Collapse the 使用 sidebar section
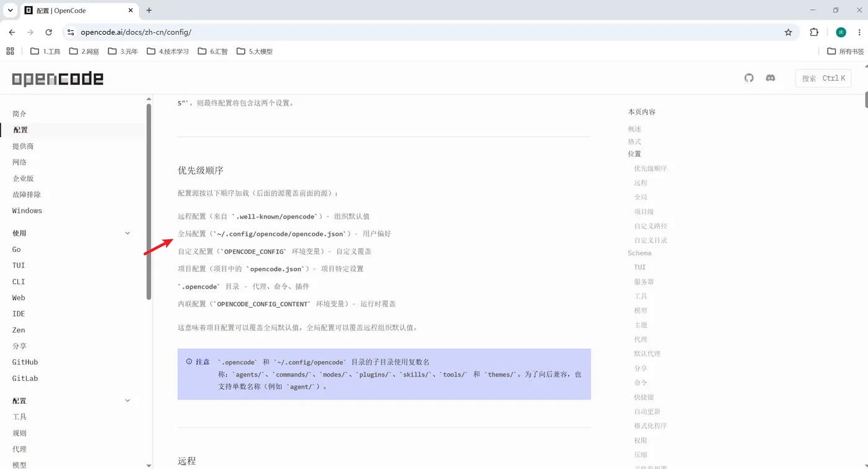 128,233
